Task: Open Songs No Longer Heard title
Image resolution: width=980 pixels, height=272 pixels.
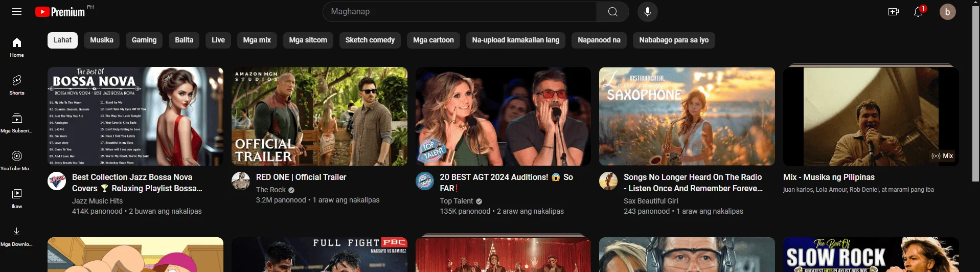Action: coord(693,183)
